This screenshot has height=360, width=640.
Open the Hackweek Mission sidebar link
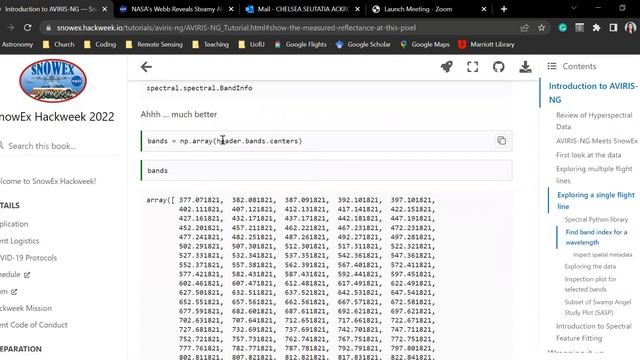(x=26, y=308)
